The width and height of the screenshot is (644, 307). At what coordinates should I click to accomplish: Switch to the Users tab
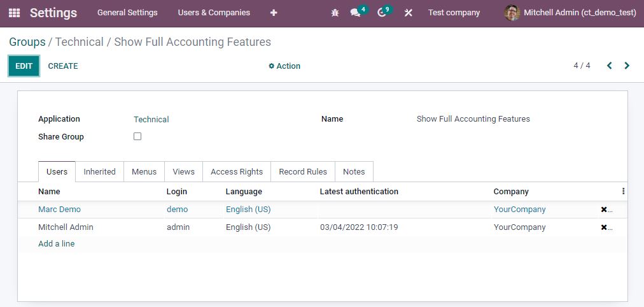(x=57, y=172)
